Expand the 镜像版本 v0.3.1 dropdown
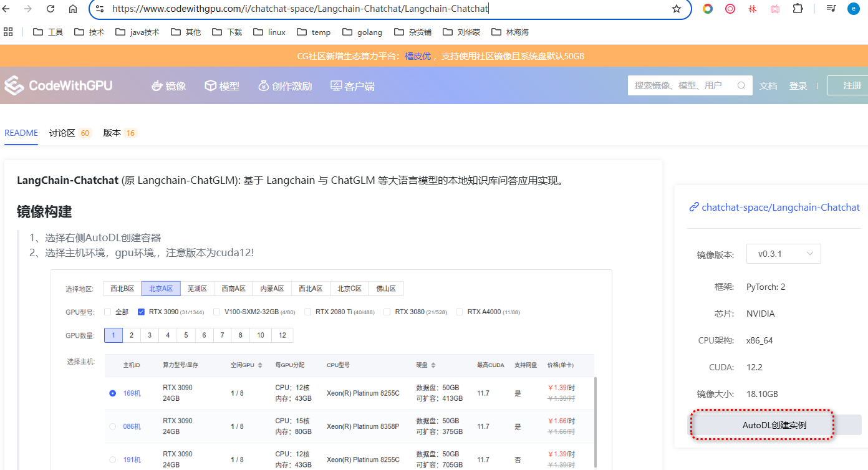This screenshot has width=868, height=470. pos(783,254)
